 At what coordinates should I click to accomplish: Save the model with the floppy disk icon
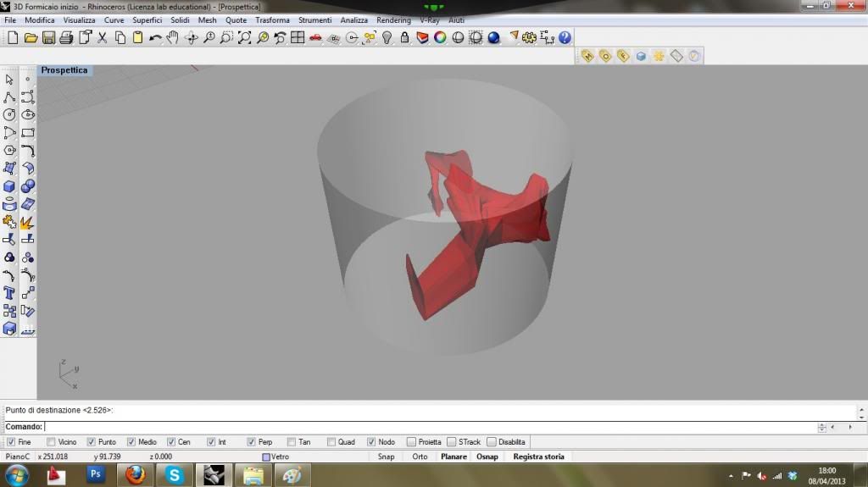coord(48,37)
